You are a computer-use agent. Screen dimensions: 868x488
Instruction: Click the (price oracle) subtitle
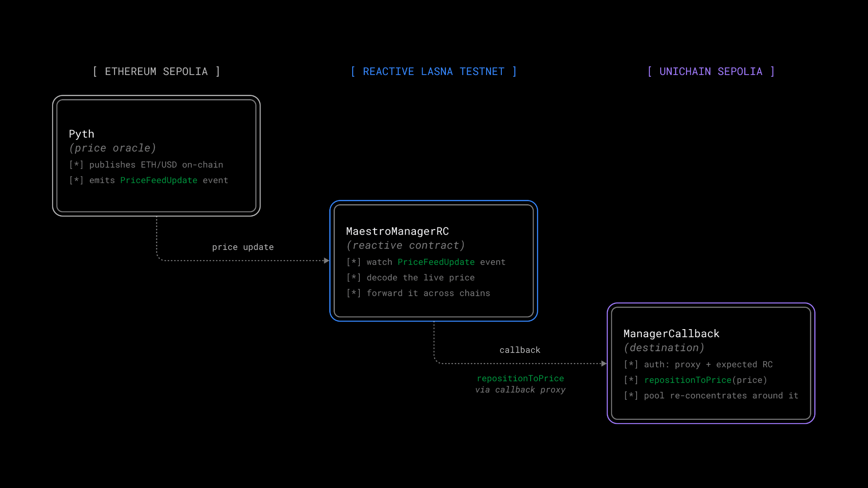coord(112,148)
